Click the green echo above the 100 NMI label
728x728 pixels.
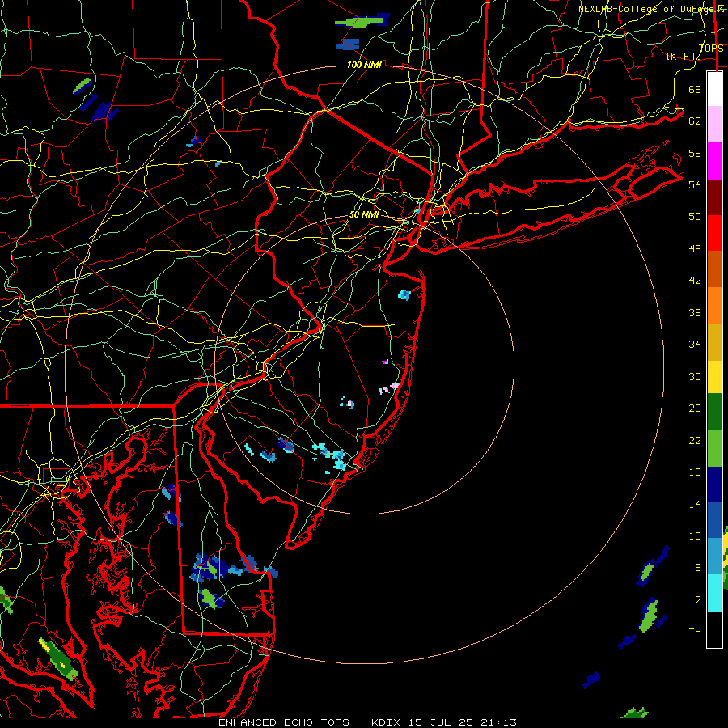[362, 22]
